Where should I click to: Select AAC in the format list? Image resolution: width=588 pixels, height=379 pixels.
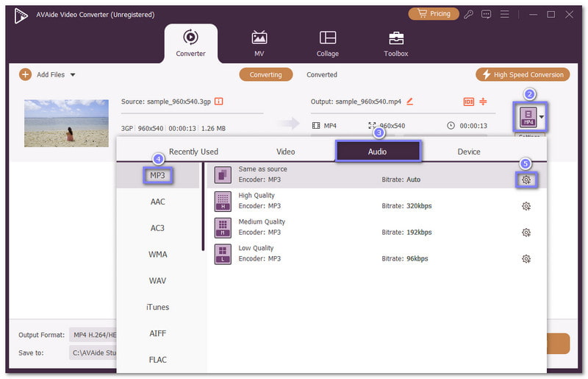coord(157,202)
